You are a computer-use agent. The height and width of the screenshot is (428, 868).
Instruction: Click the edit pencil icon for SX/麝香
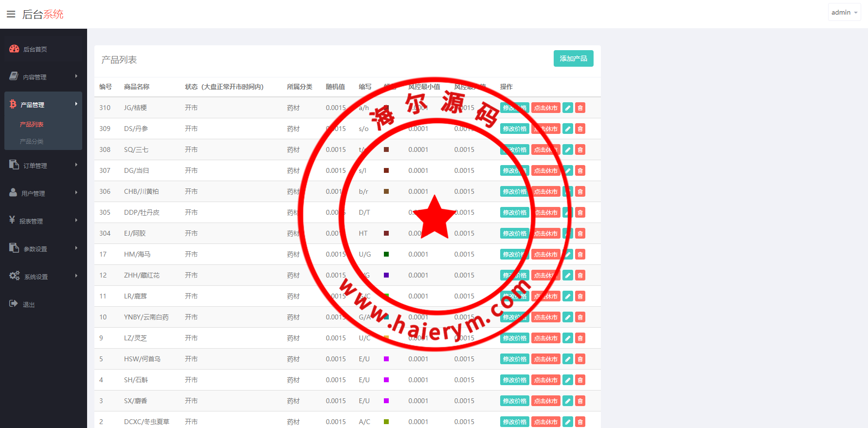[567, 401]
